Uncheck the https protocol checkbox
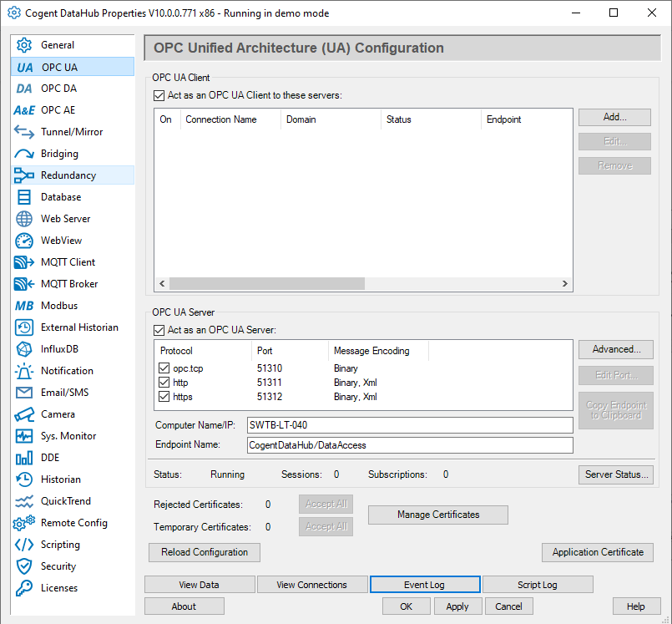 coord(164,396)
